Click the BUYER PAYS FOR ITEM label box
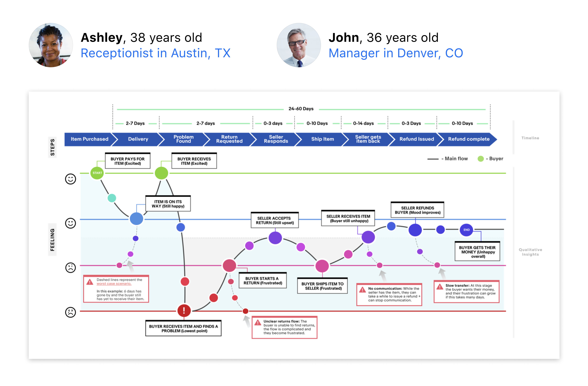Screen dimensions: 588x386 (127, 161)
